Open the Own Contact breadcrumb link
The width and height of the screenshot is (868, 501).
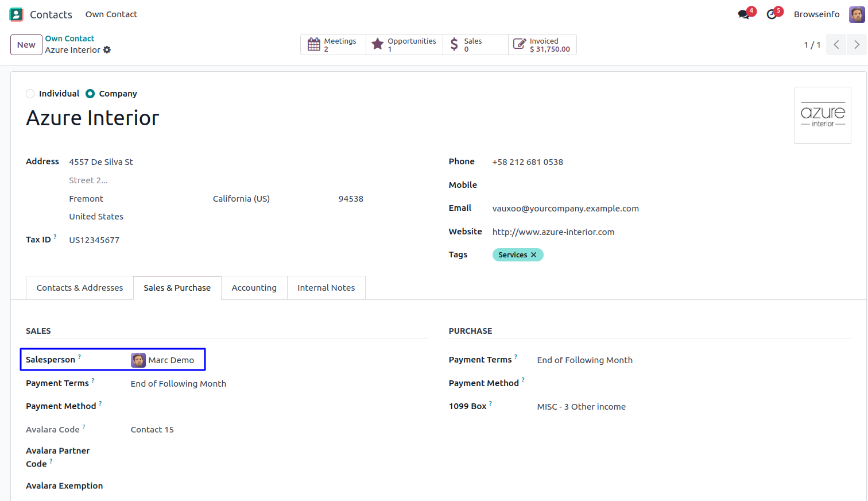point(69,38)
